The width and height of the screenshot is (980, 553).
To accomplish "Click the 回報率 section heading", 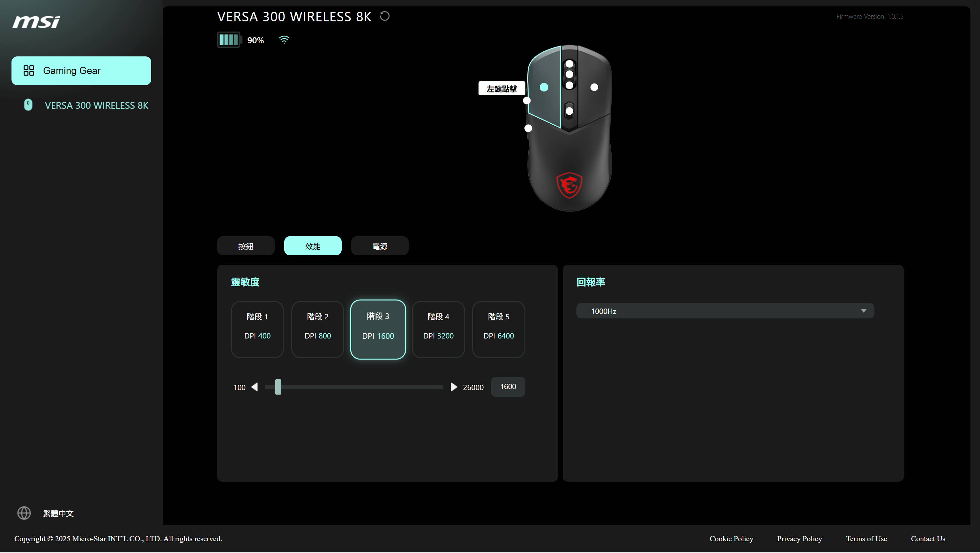I will coord(590,282).
